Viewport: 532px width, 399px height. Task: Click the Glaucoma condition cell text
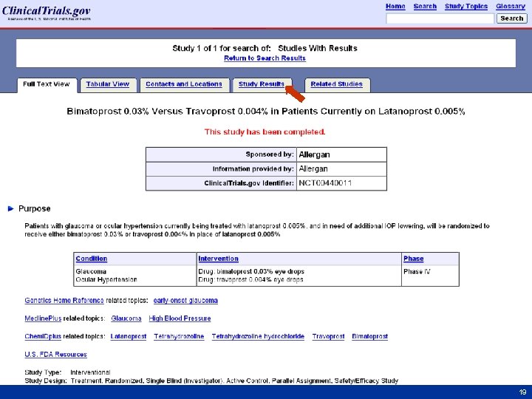point(91,271)
